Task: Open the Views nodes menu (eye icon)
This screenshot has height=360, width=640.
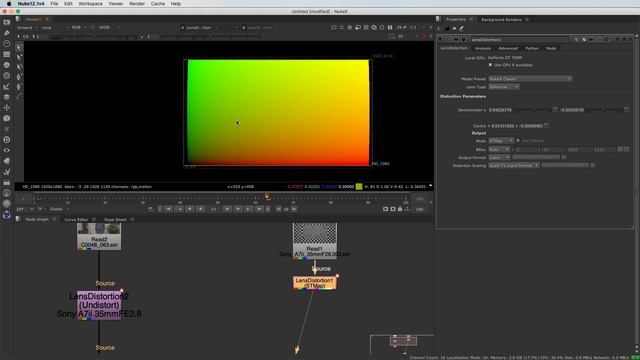Action: [x=7, y=150]
